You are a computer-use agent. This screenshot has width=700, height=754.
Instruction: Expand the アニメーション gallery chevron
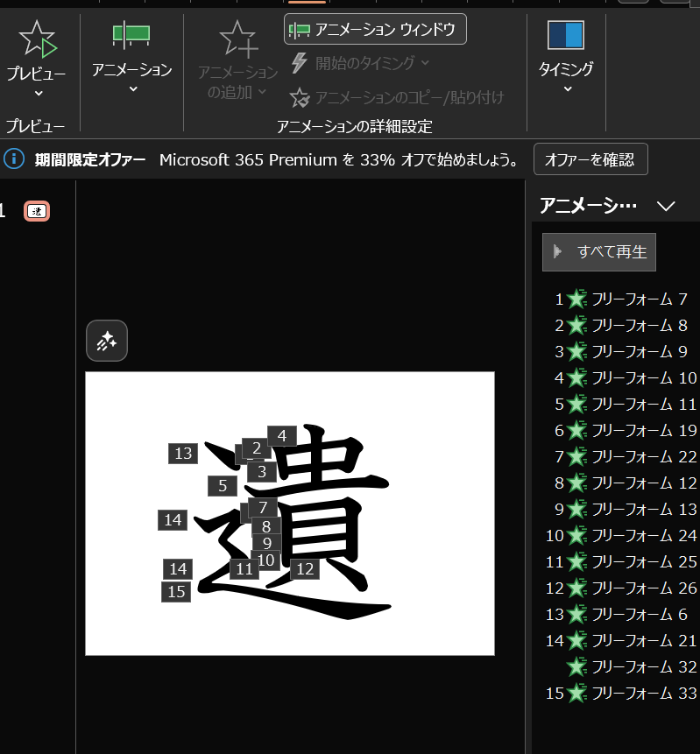(x=133, y=89)
